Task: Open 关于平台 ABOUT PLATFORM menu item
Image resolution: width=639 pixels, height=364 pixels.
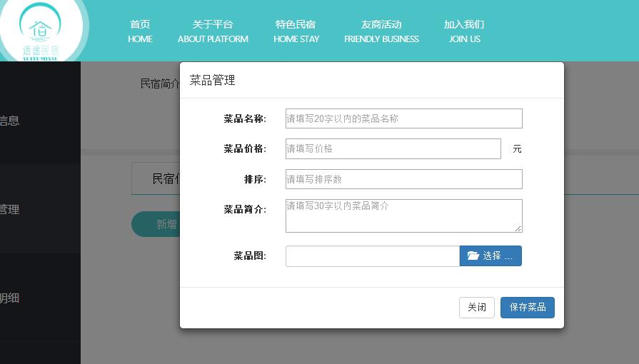Action: pos(213,31)
